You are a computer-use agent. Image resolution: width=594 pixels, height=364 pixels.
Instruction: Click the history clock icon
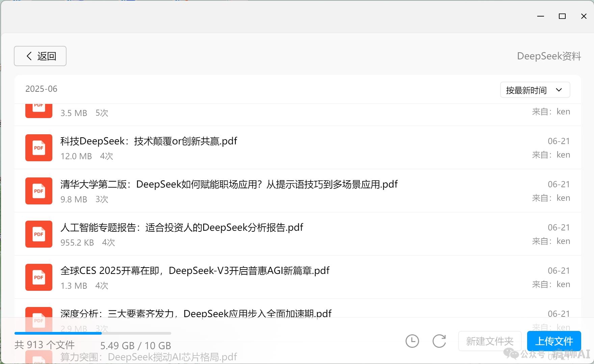pos(412,341)
